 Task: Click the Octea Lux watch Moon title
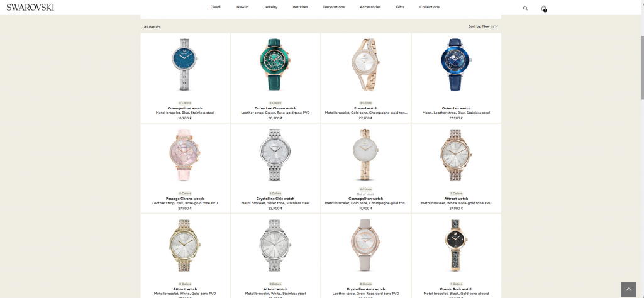tap(456, 108)
